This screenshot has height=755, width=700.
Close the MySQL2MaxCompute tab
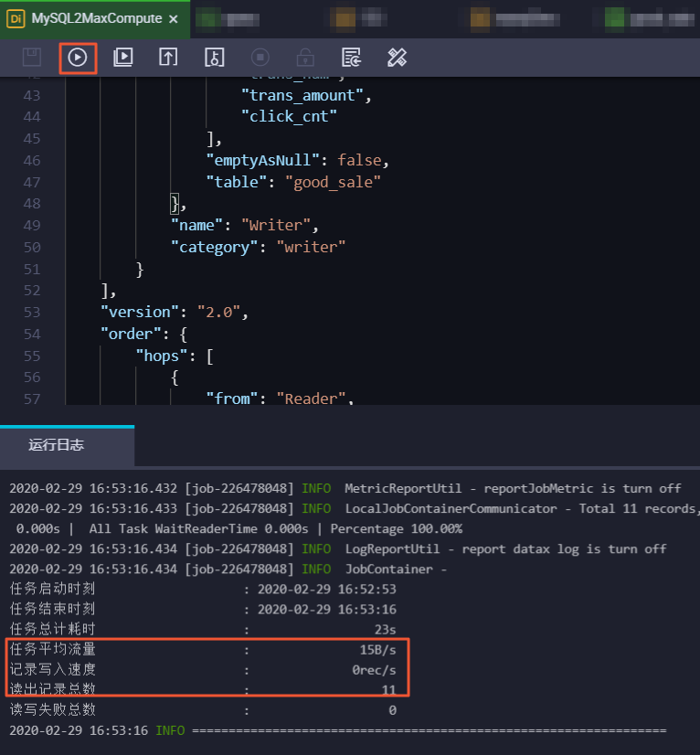coord(174,19)
